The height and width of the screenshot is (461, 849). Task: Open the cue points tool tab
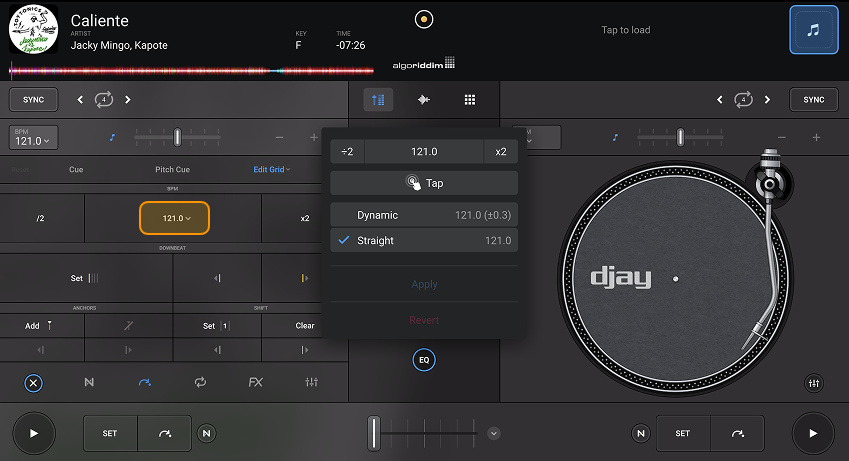click(145, 382)
